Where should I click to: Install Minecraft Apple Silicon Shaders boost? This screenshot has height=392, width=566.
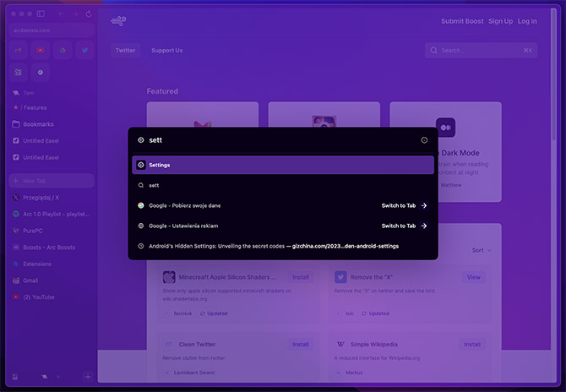[x=301, y=277]
